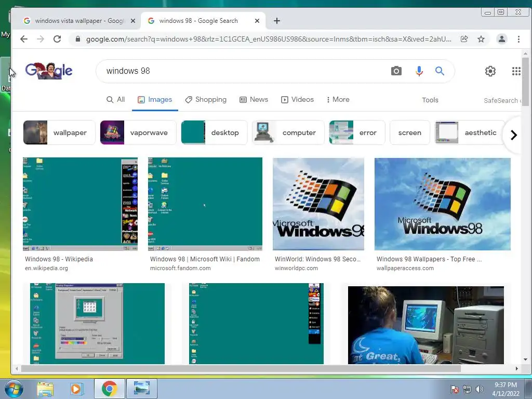The image size is (532, 399).
Task: Filter images by vaporwave chip
Action: click(x=138, y=132)
